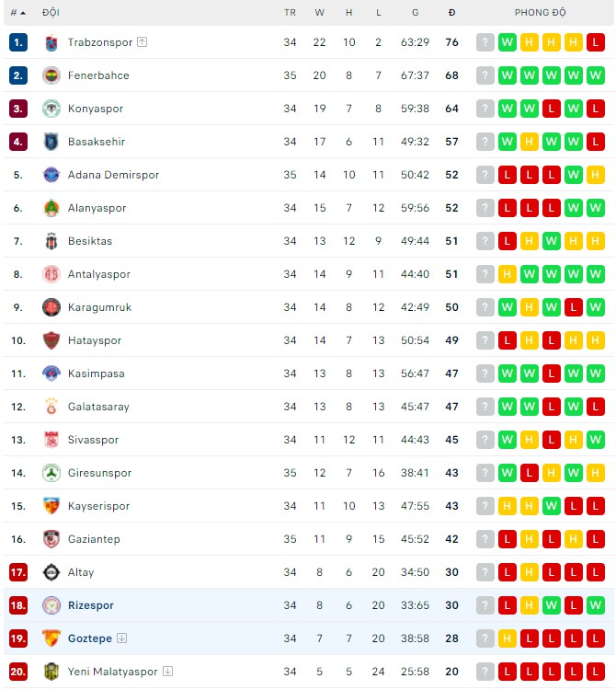Click the Rizespor club crest
Screen dimensions: 616x690
coord(51,605)
